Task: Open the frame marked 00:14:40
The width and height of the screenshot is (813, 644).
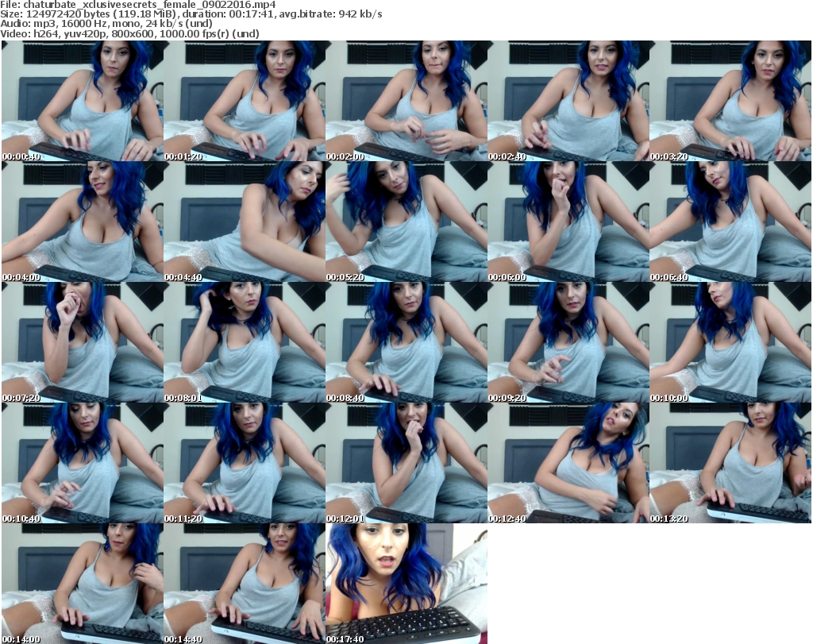Action: pyautogui.click(x=245, y=584)
